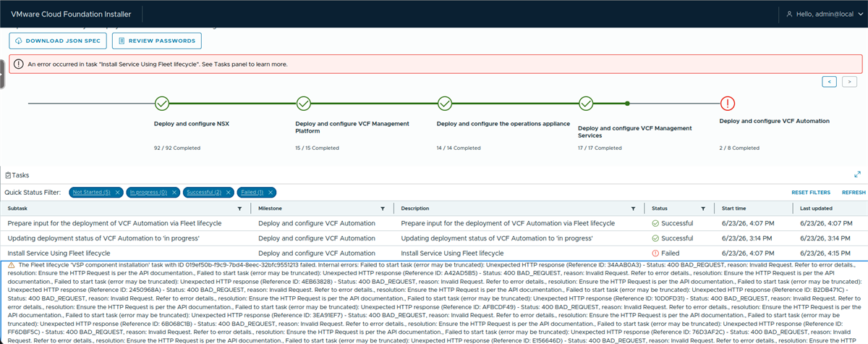Click the right arrow milestone navigation button
This screenshot has height=344, width=868.
point(850,82)
